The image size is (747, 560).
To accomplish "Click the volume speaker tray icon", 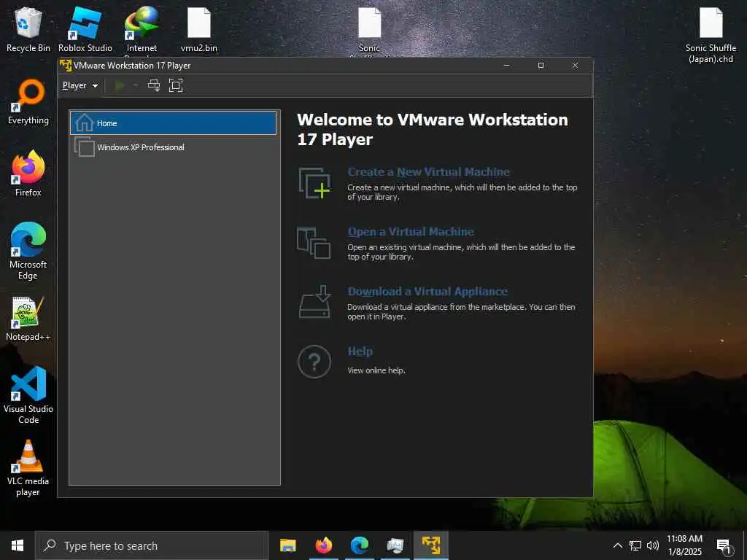I will (x=653, y=545).
